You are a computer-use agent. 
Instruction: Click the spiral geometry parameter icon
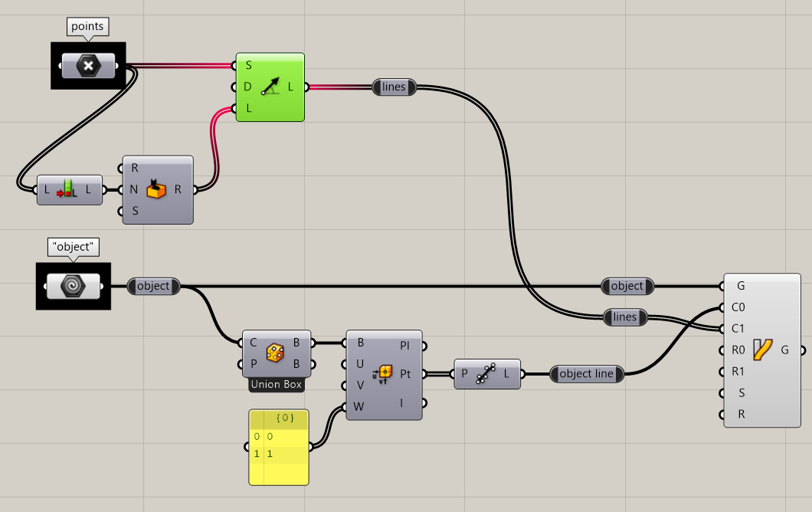tap(73, 286)
